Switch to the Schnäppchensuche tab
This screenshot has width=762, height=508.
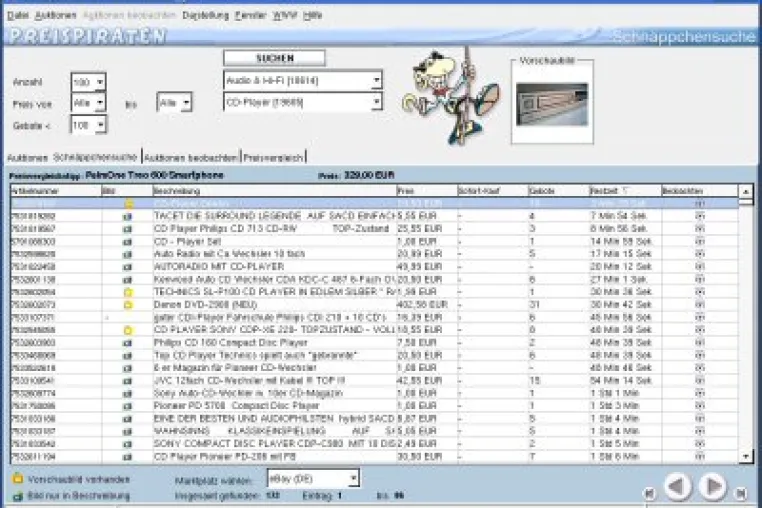point(95,157)
